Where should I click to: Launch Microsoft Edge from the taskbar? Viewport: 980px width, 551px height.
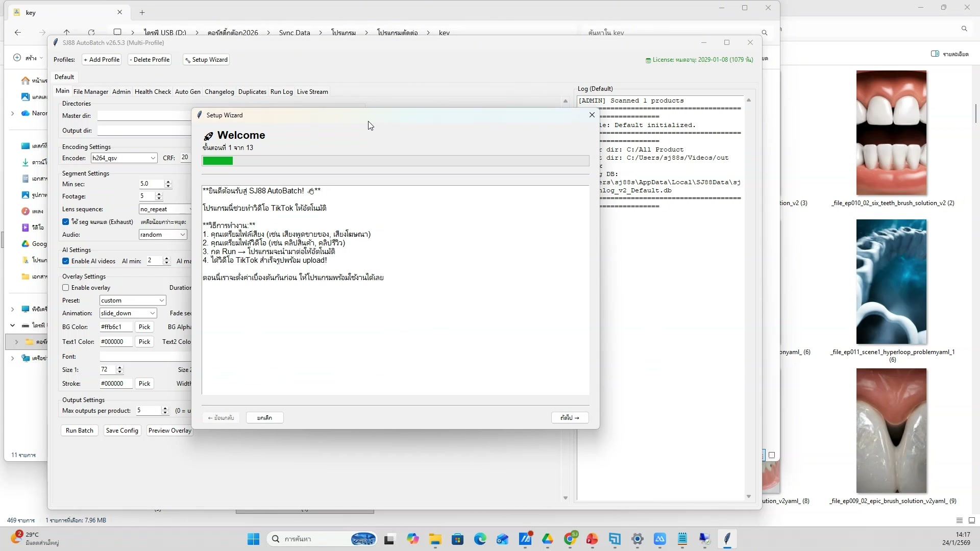(x=480, y=539)
